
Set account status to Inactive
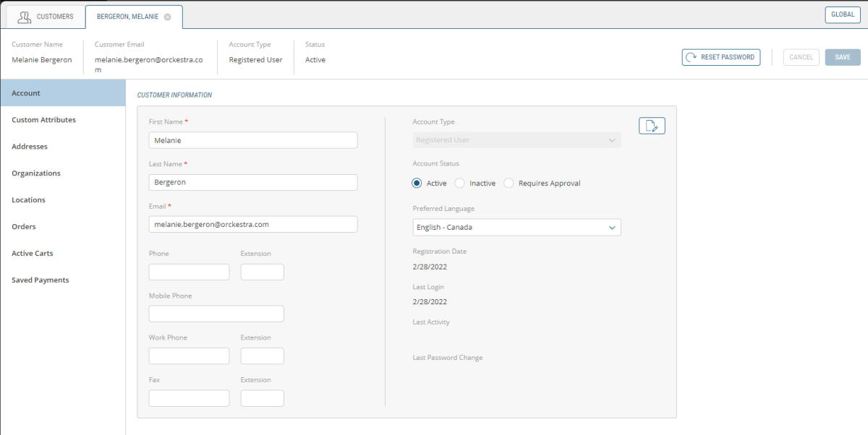point(460,184)
